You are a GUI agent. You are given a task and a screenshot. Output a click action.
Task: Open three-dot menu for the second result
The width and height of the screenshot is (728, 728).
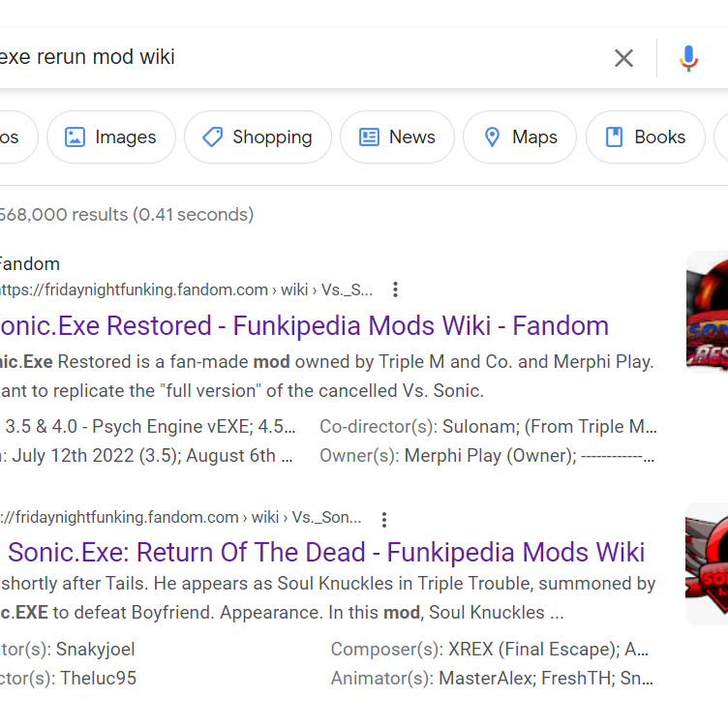coord(384,519)
